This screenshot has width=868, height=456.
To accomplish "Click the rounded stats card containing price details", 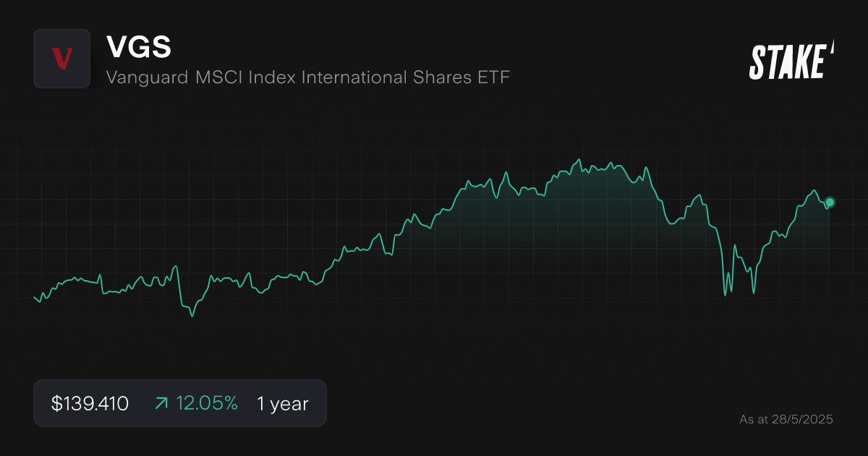I will coord(179,403).
